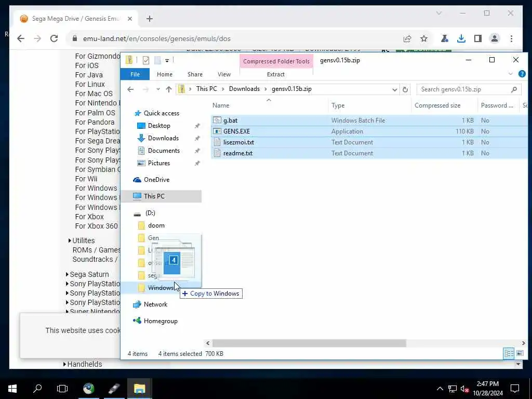Viewport: 532px width, 399px height.
Task: Open For Linux link on website
Action: point(90,84)
